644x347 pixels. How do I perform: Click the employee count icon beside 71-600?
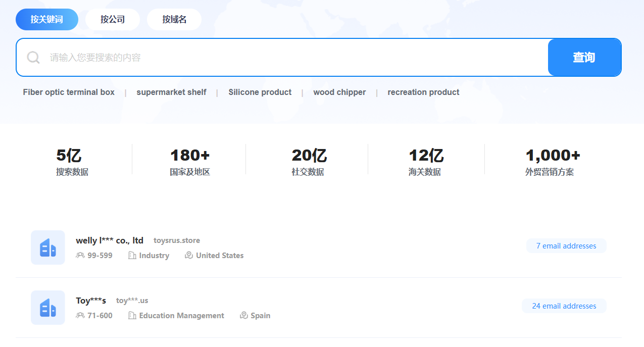pos(80,316)
